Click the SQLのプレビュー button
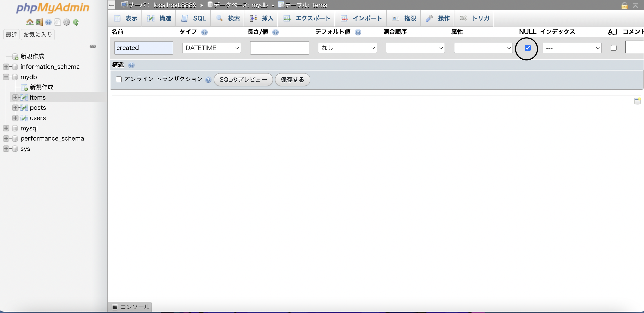Image resolution: width=644 pixels, height=313 pixels. 243,80
